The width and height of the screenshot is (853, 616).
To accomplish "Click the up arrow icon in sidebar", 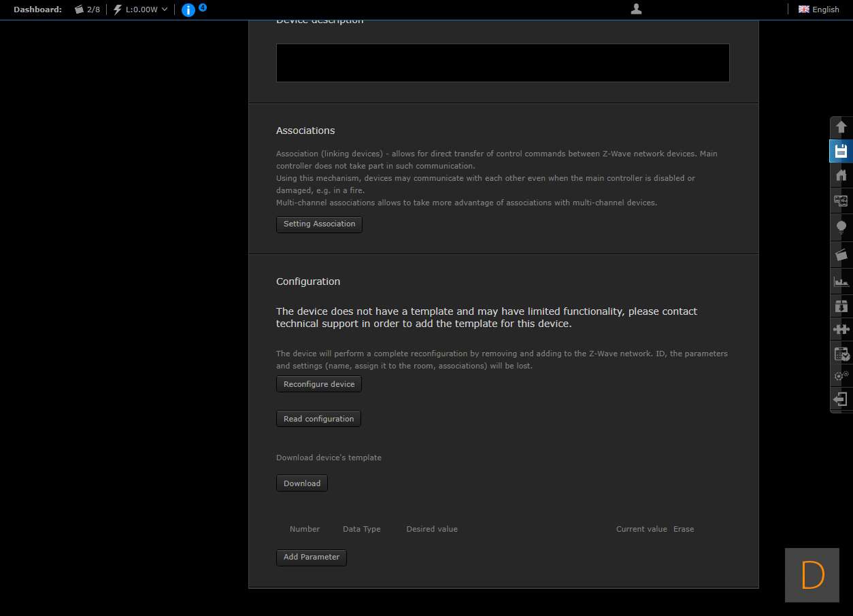I will click(841, 127).
